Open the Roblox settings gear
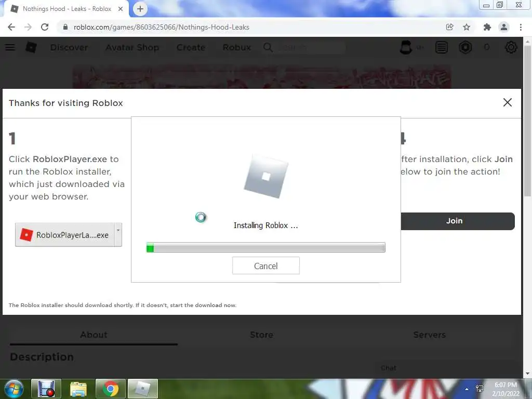This screenshot has height=399, width=532. coord(511,47)
